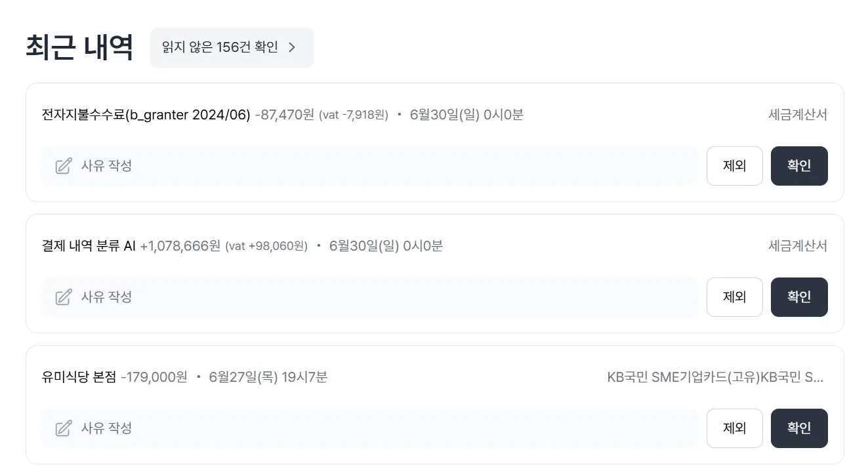Confirm the 전자지불수수료 transaction with 확인
Viewport: 868px width, 471px height.
click(x=799, y=166)
